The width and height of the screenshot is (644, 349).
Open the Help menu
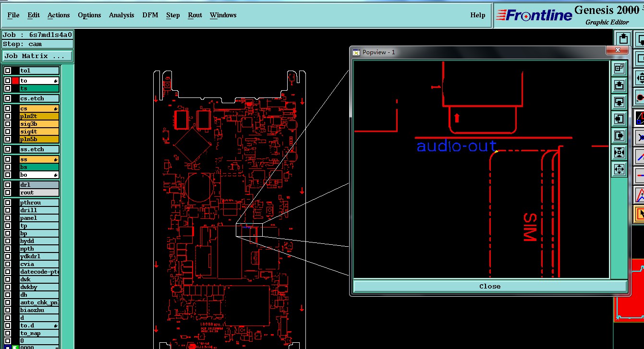(478, 15)
